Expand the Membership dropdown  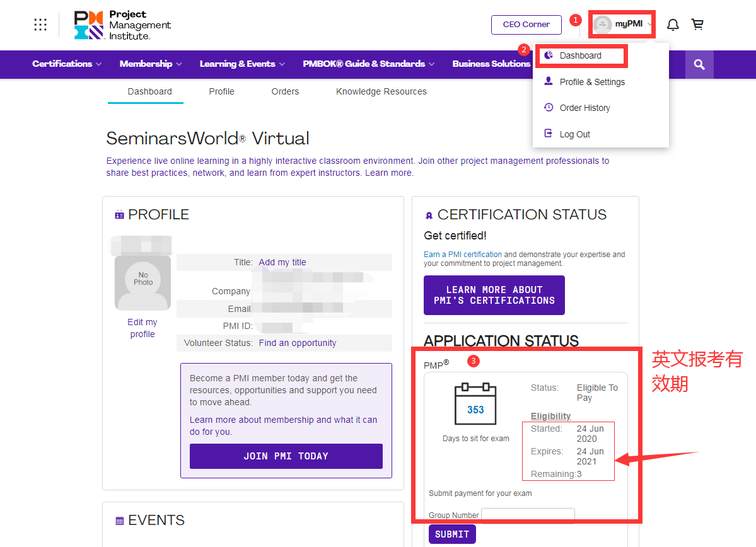(151, 64)
